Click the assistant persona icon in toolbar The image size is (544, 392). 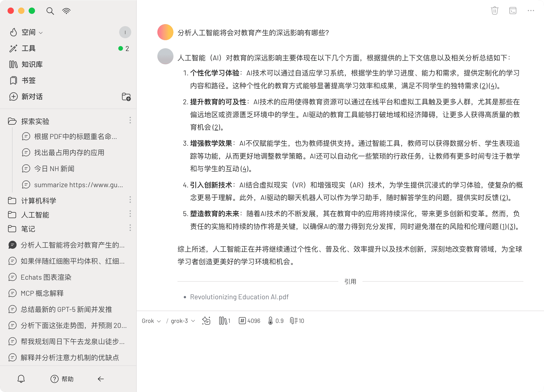(x=206, y=321)
